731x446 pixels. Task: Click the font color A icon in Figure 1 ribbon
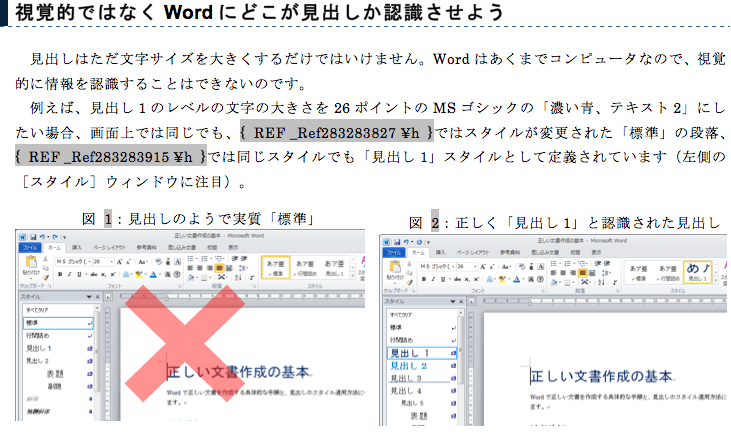[x=153, y=274]
